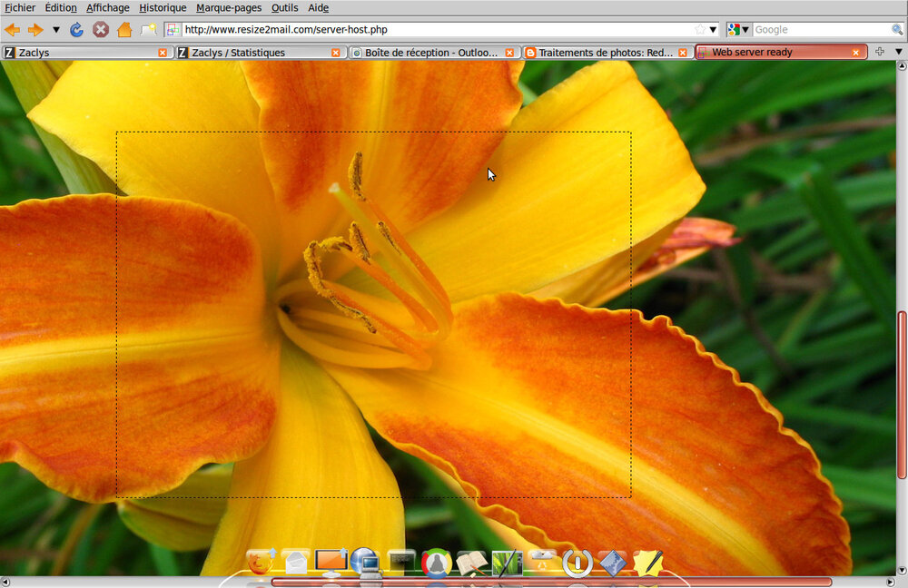The image size is (908, 588).
Task: Launch the mail envelope dock icon
Action: [295, 563]
